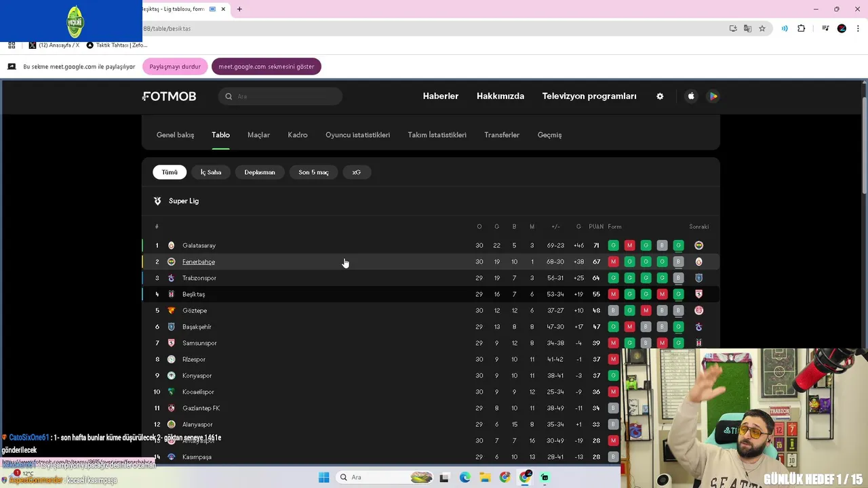Open the Anasayfa / X bookmark

(x=54, y=45)
